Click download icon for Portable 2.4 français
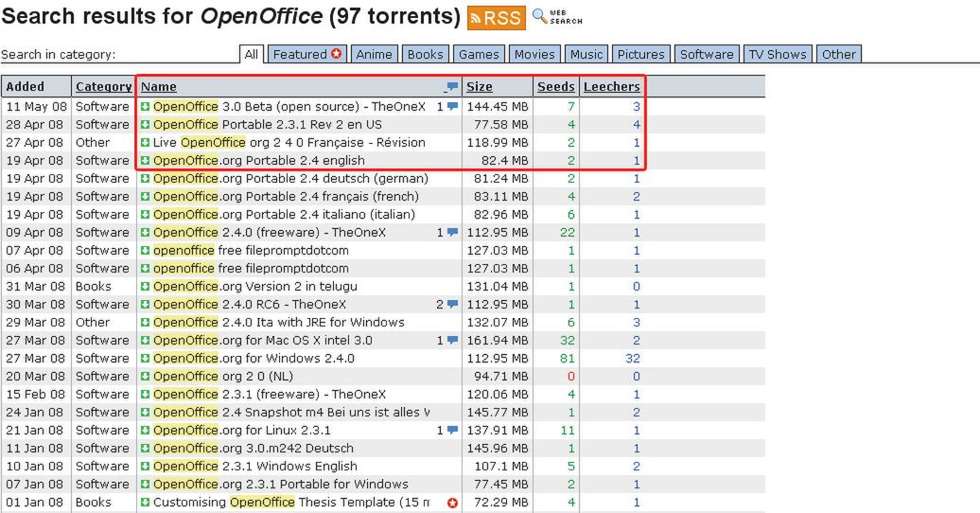980x513 pixels. (145, 197)
